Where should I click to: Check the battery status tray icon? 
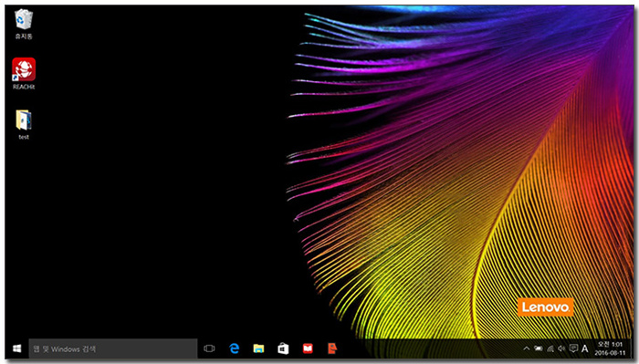click(539, 348)
